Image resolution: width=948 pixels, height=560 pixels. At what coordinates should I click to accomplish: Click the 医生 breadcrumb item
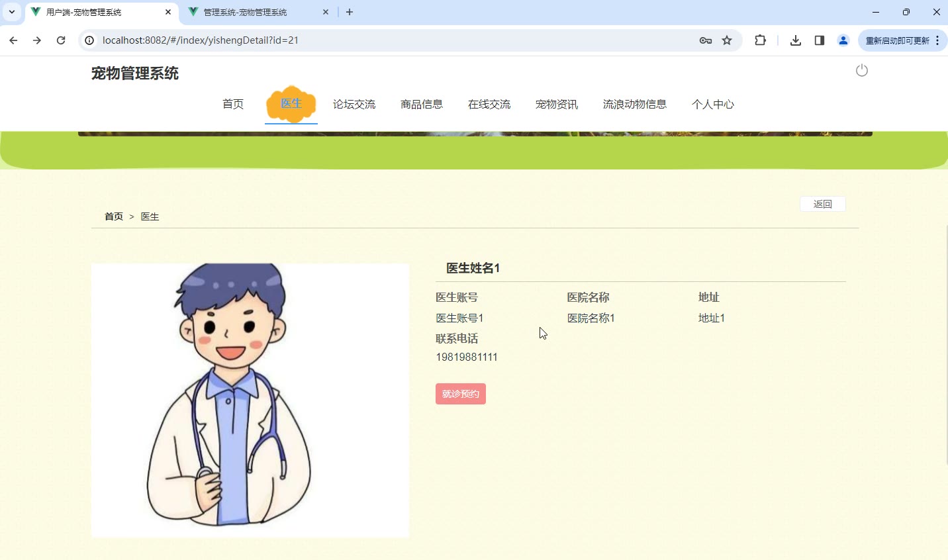click(x=150, y=216)
